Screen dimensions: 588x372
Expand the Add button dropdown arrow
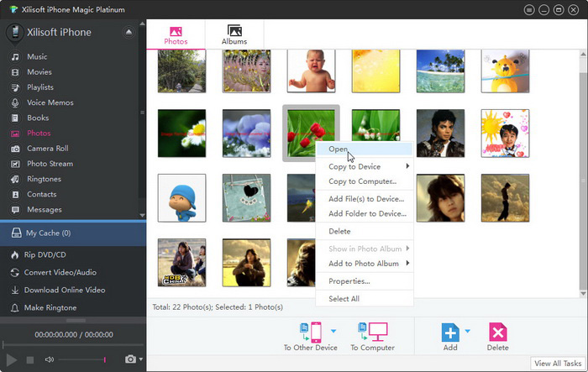pos(467,331)
